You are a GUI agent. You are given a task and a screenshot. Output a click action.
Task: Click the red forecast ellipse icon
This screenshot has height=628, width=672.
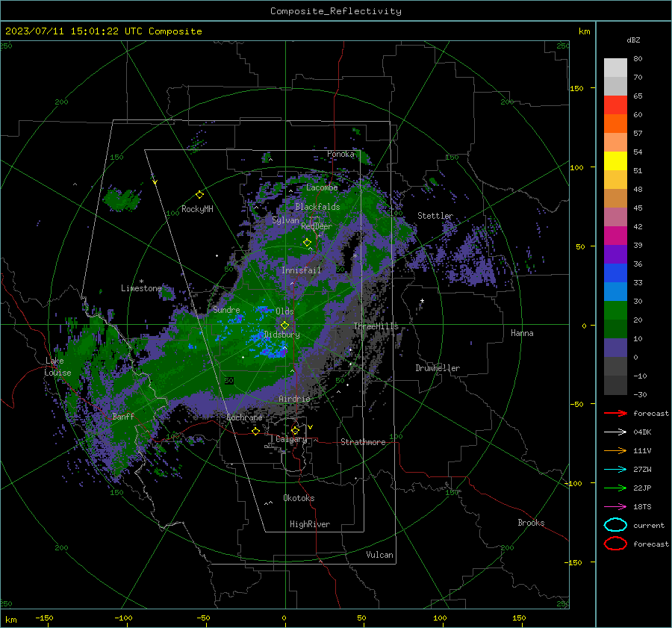click(615, 544)
